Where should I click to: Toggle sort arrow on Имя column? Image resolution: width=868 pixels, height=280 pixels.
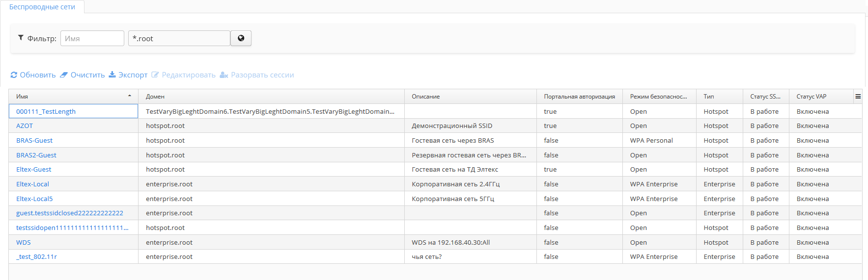(x=130, y=96)
